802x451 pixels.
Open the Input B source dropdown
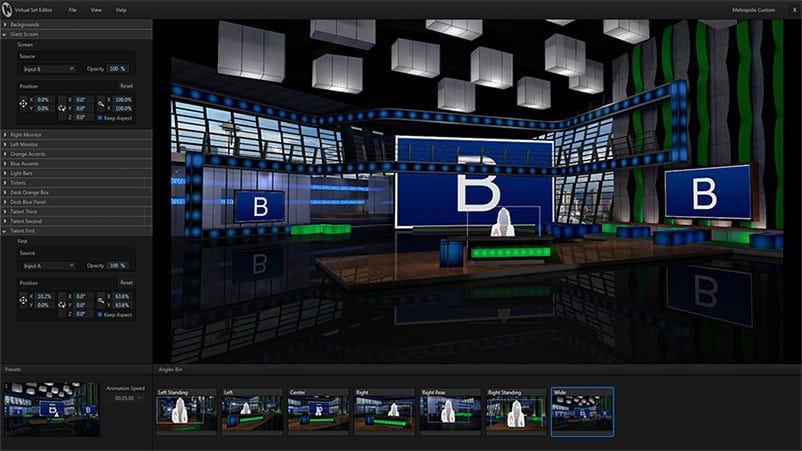[48, 69]
